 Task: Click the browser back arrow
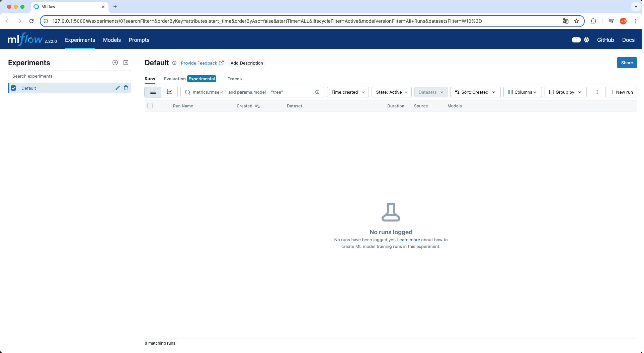(7, 21)
